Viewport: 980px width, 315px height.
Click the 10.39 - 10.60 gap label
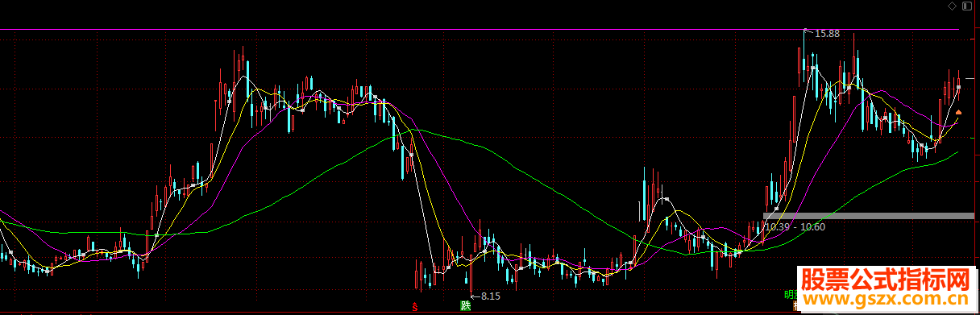coord(795,227)
